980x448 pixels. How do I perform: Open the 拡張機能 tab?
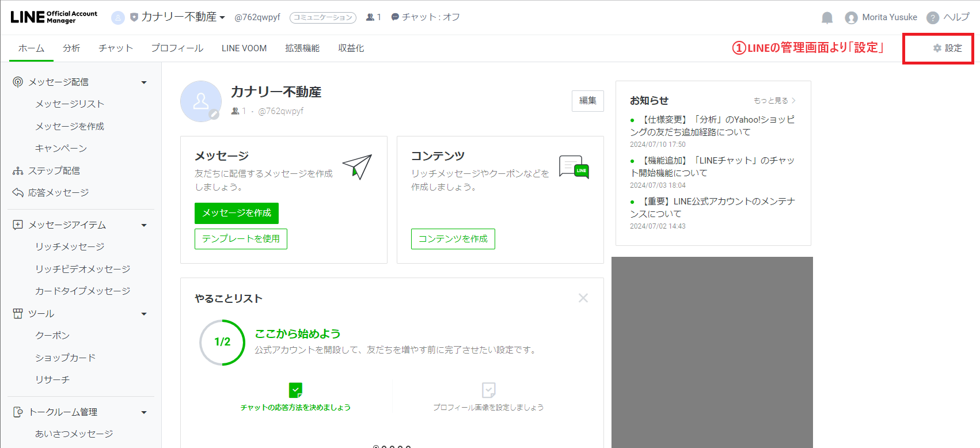pyautogui.click(x=302, y=48)
